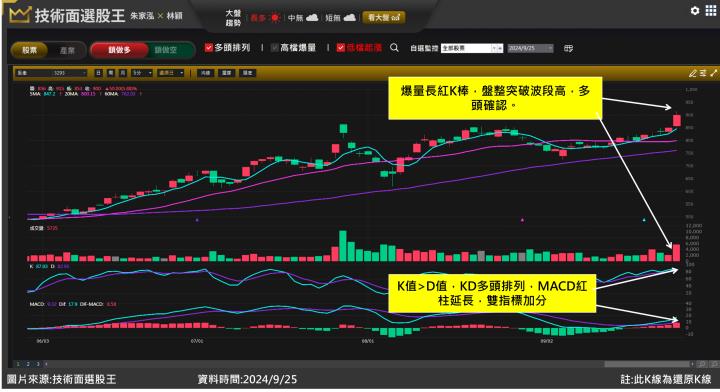Click the 短無 short-term trend label
Image resolution: width=720 pixels, height=392 pixels.
tap(332, 18)
